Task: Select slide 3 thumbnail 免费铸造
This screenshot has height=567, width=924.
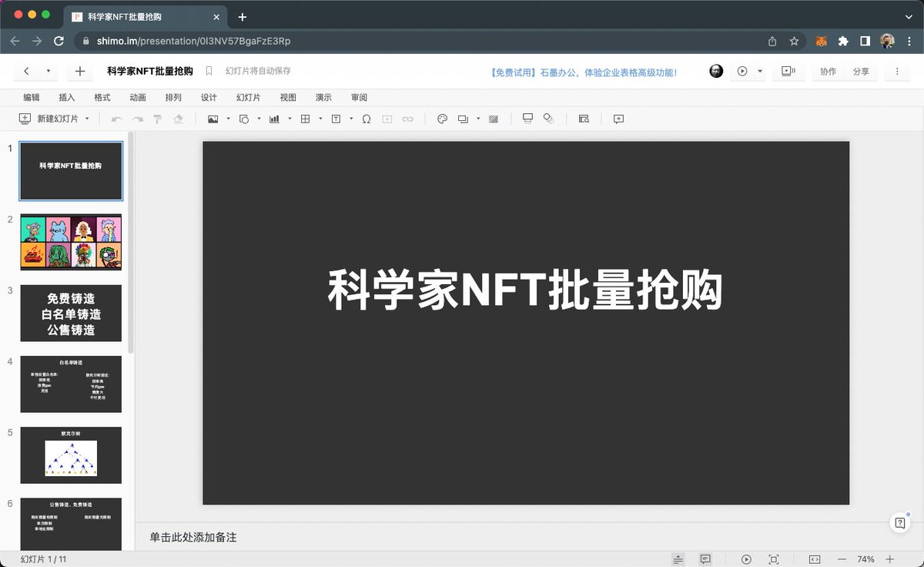Action: coord(71,313)
